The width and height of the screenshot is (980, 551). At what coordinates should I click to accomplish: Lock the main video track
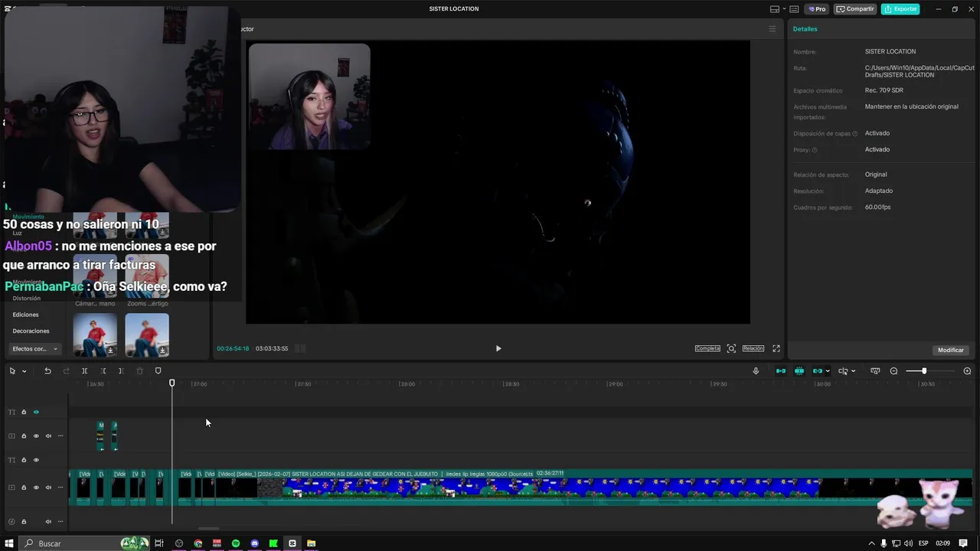pos(24,487)
